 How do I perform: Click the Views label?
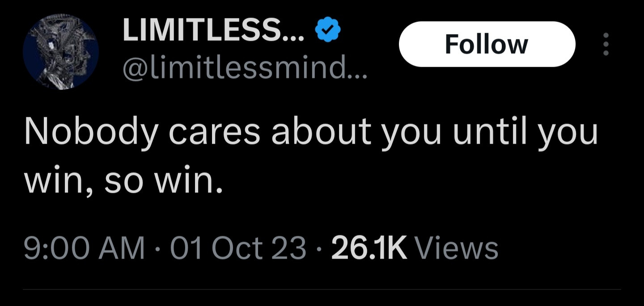click(x=457, y=248)
